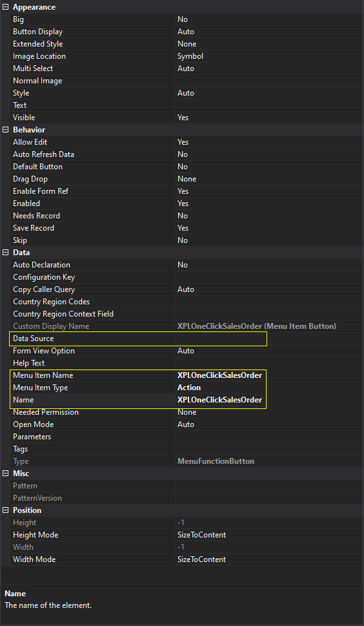The width and height of the screenshot is (364, 626).
Task: Collapse the Data category
Action: point(6,253)
